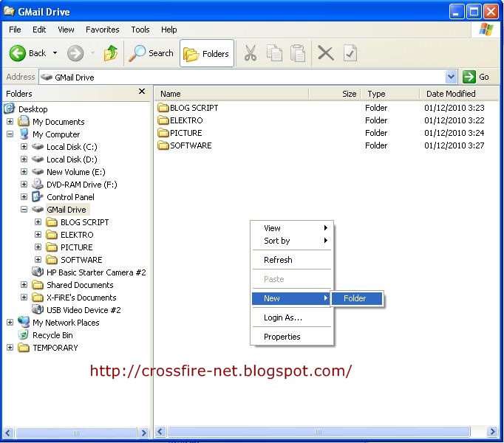The width and height of the screenshot is (504, 443).
Task: Select SOFTWARE in folder tree
Action: point(81,260)
